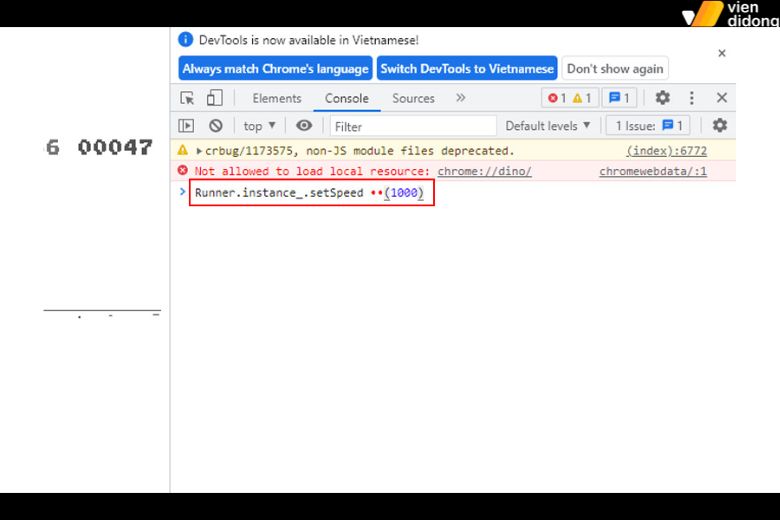This screenshot has width=780, height=520.
Task: Close the DevTools panel
Action: pyautogui.click(x=722, y=98)
